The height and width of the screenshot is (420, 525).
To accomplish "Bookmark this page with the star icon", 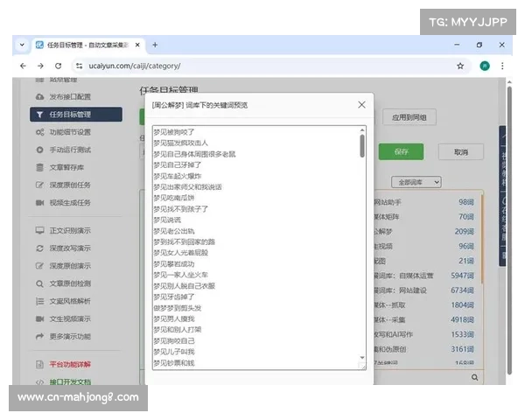I will [x=460, y=66].
